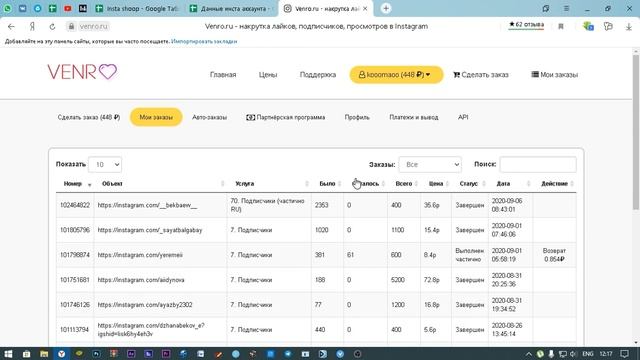Open Microsoft Store on taskbar
This screenshot has height=360, width=640.
point(27,354)
